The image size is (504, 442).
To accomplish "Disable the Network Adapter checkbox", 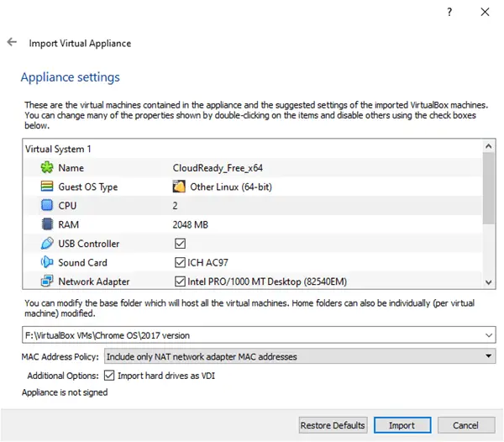I will (180, 282).
